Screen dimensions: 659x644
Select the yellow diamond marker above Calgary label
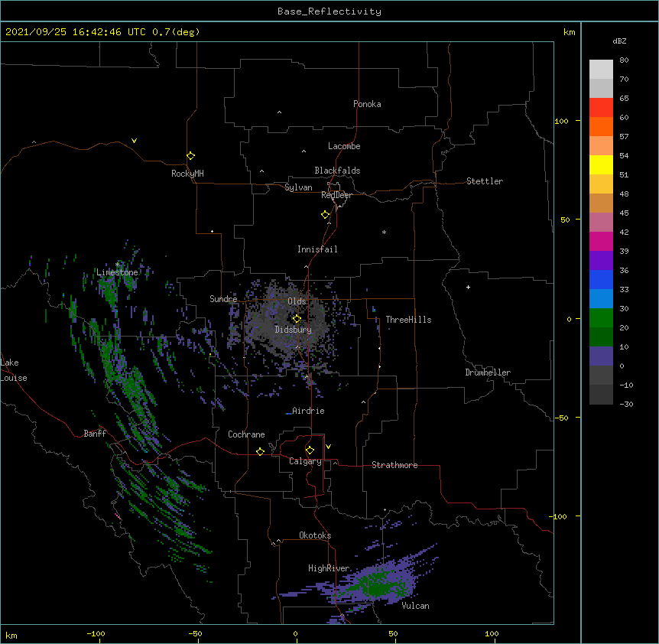(310, 450)
